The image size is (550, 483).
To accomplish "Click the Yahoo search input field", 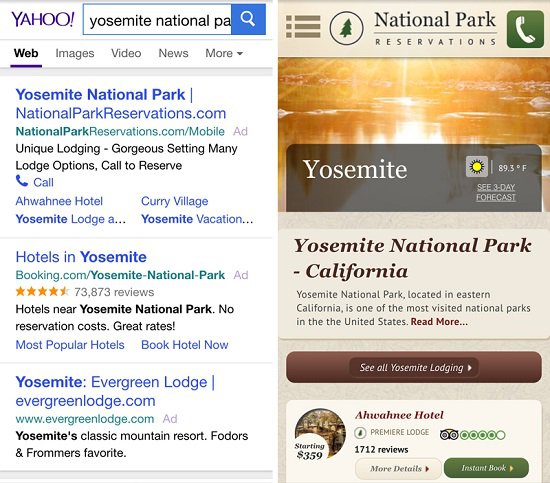I will pyautogui.click(x=157, y=19).
